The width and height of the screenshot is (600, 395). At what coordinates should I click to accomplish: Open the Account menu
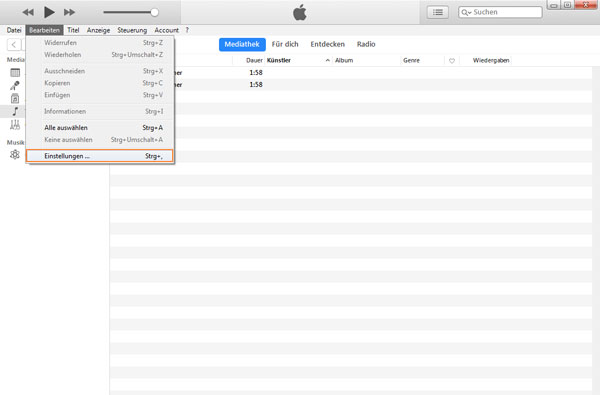pyautogui.click(x=166, y=30)
